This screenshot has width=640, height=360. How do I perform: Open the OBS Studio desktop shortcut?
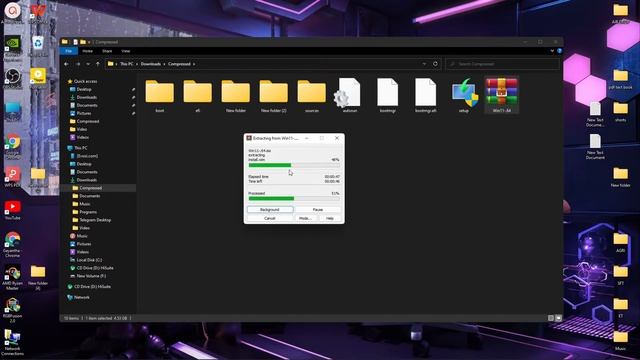coord(13,76)
